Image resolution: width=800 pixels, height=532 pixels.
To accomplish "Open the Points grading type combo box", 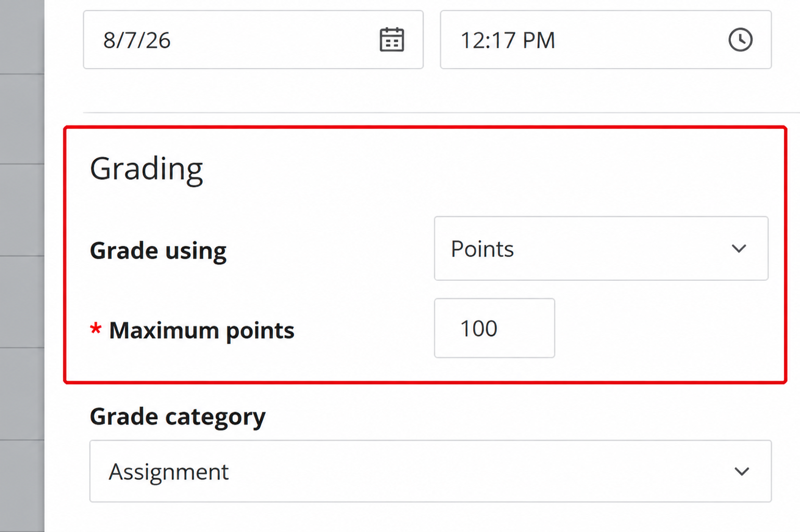I will click(x=601, y=249).
